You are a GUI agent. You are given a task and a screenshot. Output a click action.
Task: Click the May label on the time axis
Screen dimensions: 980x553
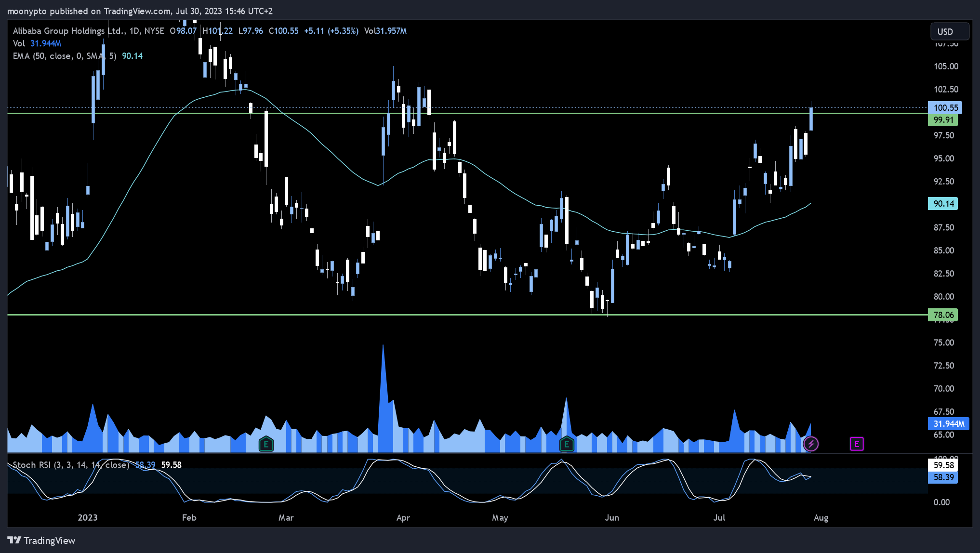(x=500, y=517)
